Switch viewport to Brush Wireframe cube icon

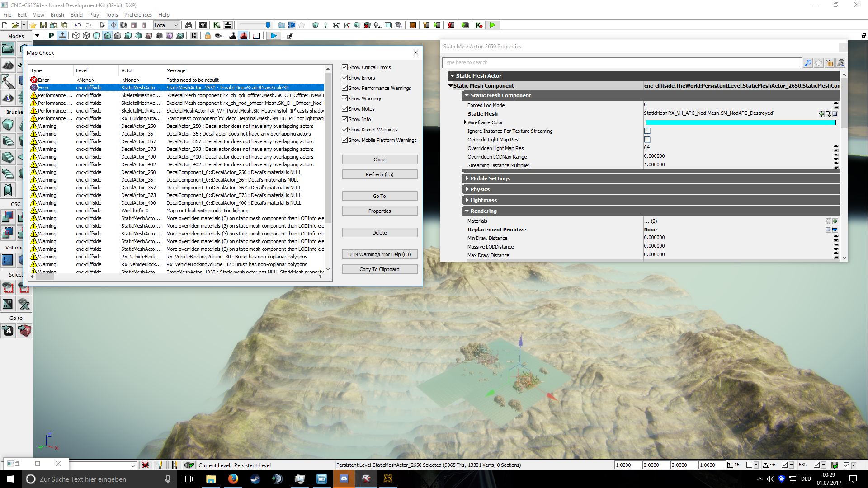[76, 36]
